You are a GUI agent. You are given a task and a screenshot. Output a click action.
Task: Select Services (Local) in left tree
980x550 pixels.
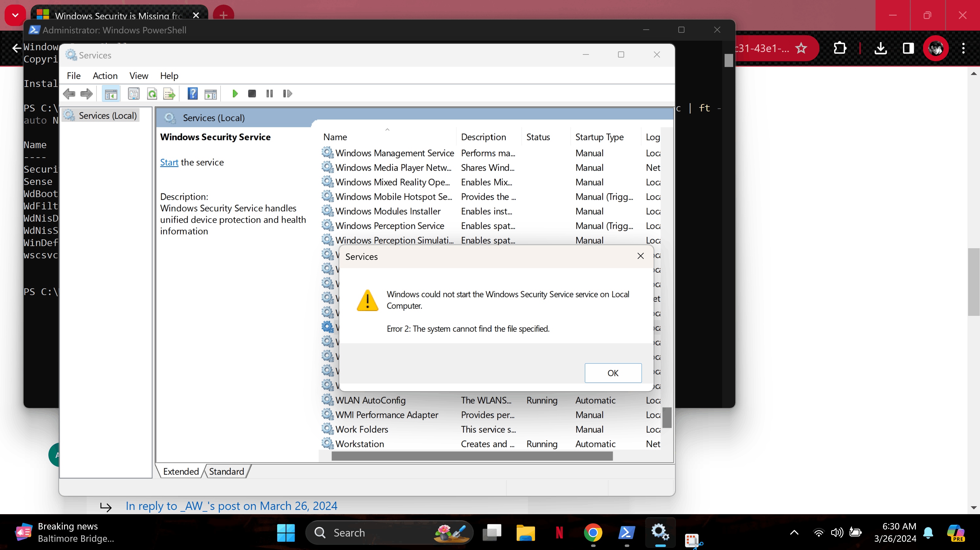point(107,116)
